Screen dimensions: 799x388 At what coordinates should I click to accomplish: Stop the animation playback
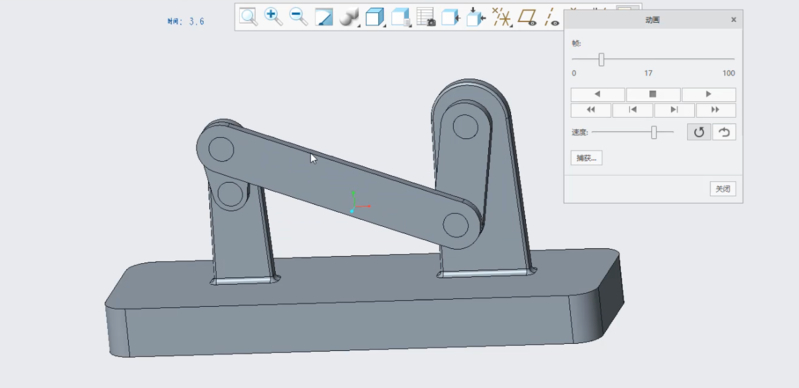(653, 94)
